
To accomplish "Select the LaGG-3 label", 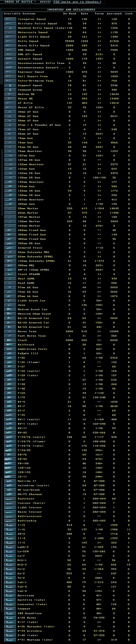I will click(x=23, y=547).
